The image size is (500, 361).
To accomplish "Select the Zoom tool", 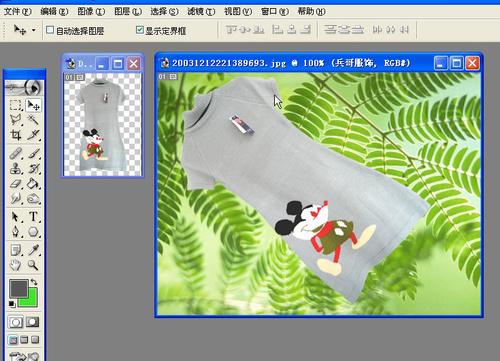I will point(33,265).
